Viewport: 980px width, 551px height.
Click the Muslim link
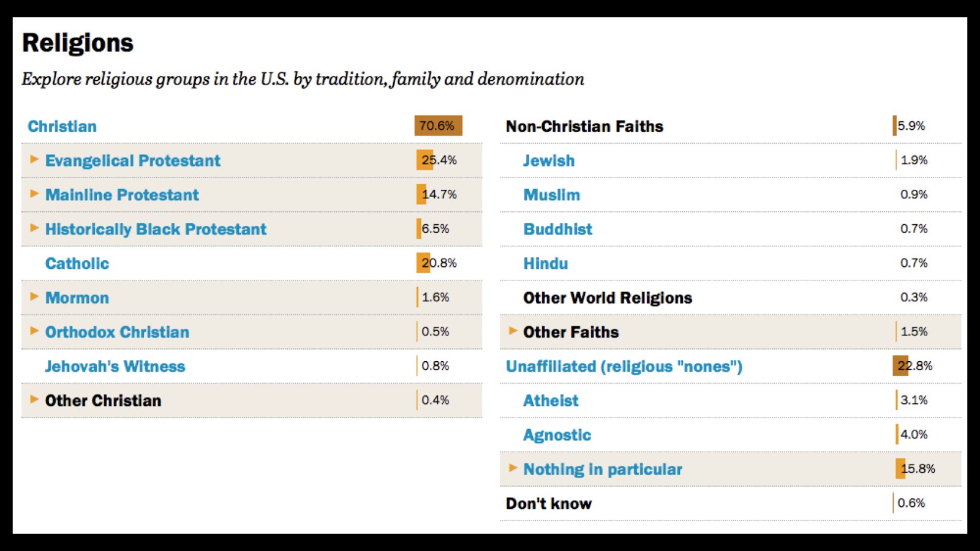[551, 195]
